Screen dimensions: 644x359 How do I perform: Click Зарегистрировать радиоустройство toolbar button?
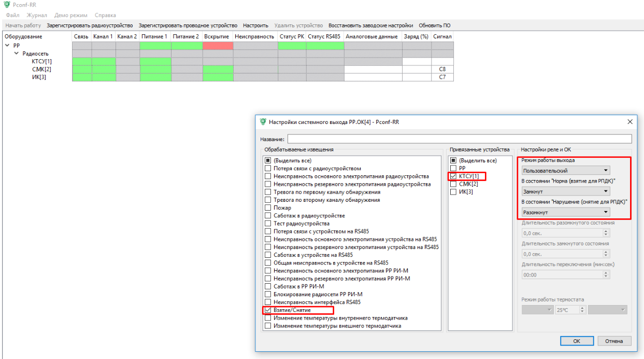[90, 25]
